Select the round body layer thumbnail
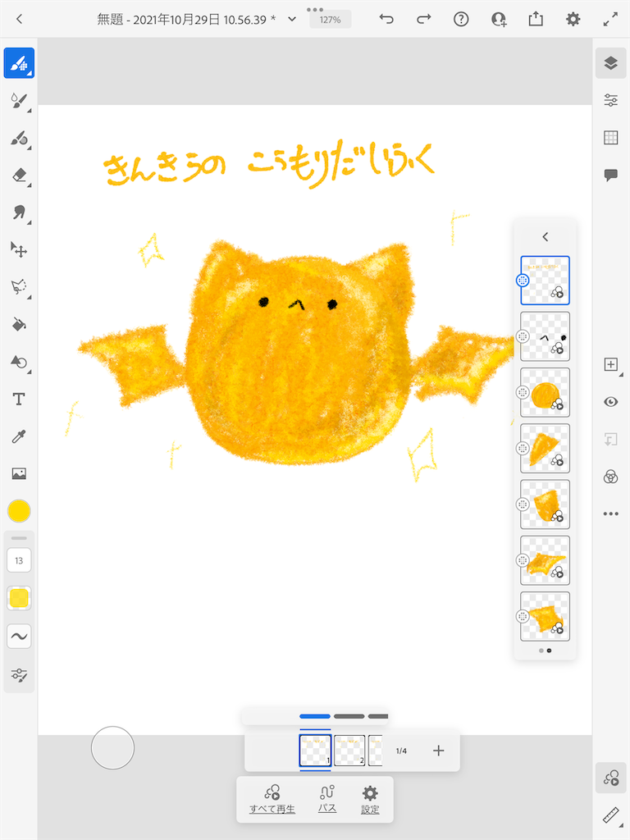Screen dimensions: 630x840 click(546, 393)
